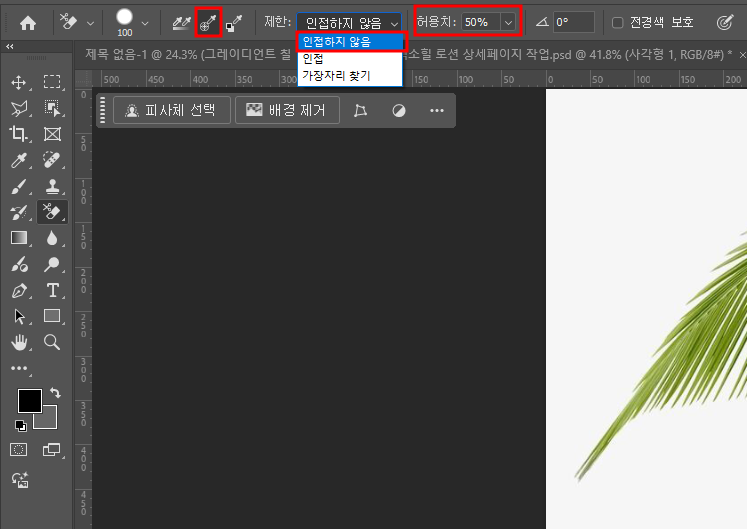Select the Horizontal Type tool
The image size is (747, 529).
[52, 290]
